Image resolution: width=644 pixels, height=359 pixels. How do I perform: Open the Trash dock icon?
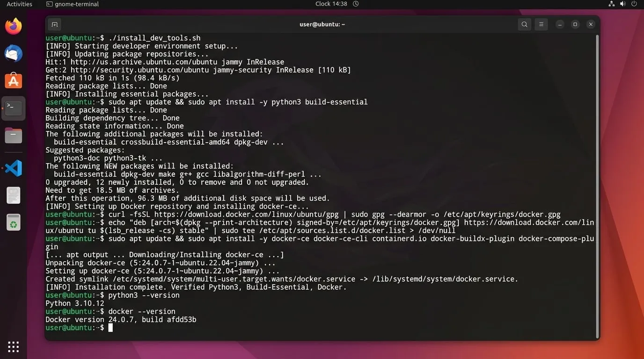(14, 223)
